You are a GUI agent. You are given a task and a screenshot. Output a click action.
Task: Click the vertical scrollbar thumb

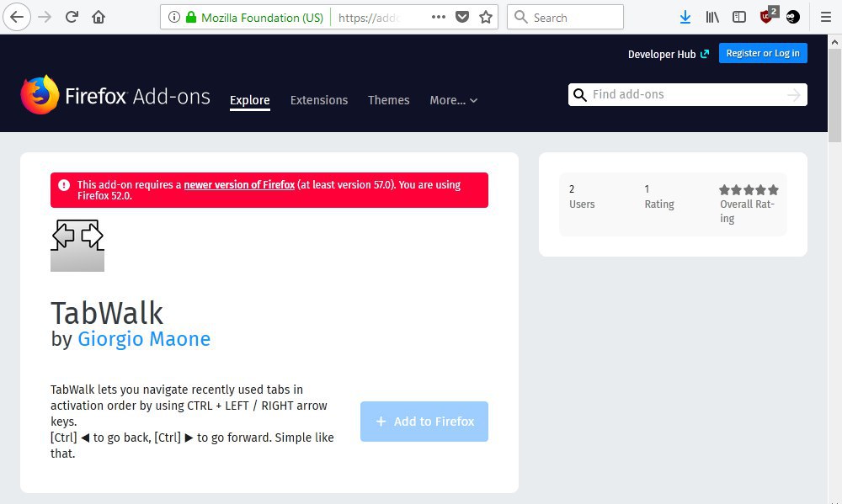834,96
